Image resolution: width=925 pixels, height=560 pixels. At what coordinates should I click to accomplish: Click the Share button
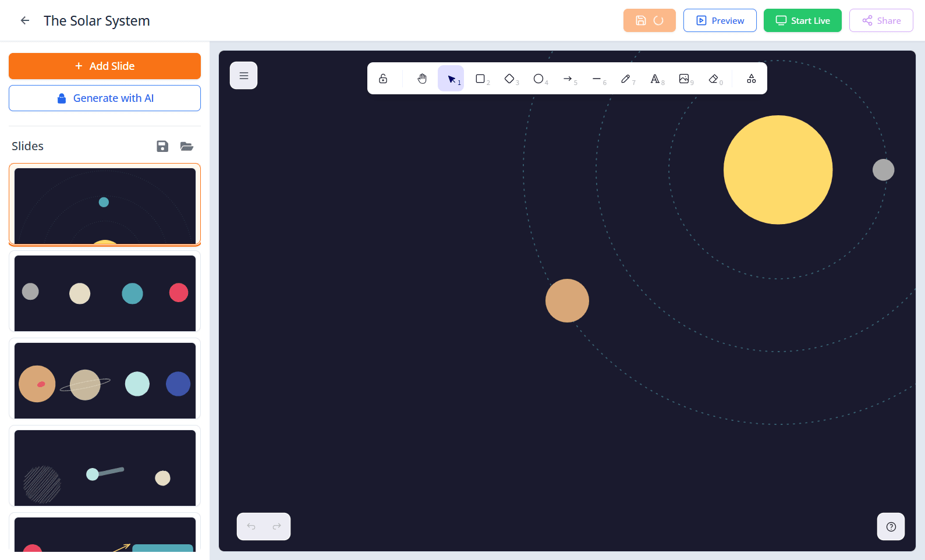pyautogui.click(x=881, y=20)
